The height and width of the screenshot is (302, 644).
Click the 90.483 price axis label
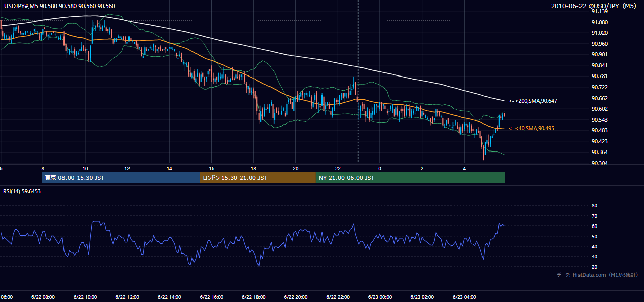coord(600,130)
